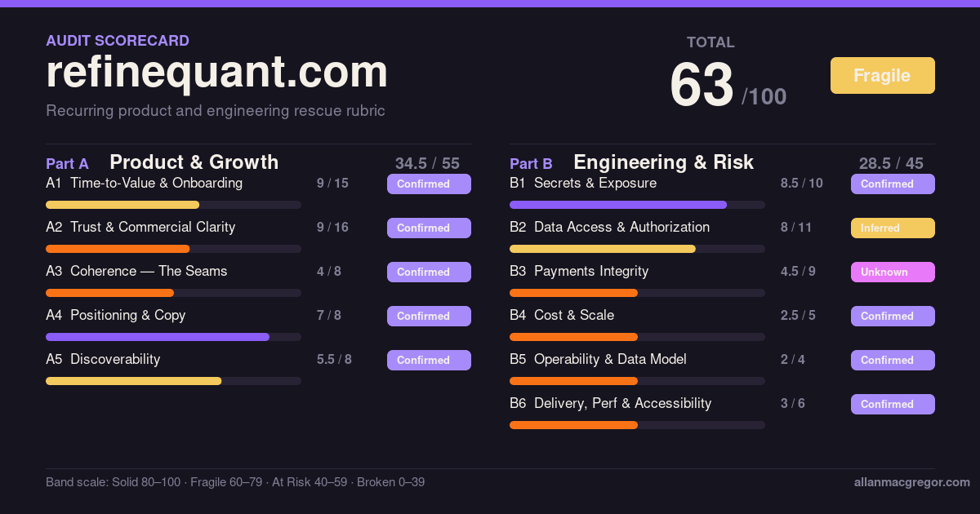The width and height of the screenshot is (980, 514).
Task: Click the 5.5 / 8 score
Action: pos(334,359)
